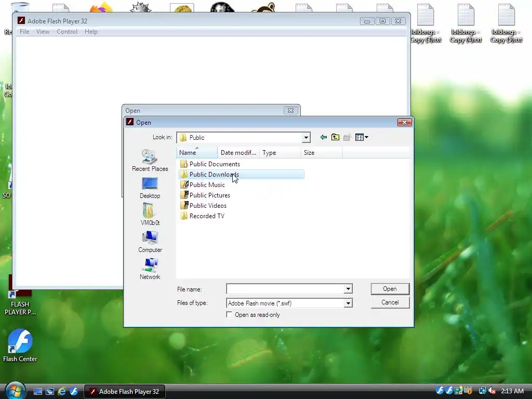The height and width of the screenshot is (399, 532).
Task: Sort by the Name column header
Action: pyautogui.click(x=197, y=153)
